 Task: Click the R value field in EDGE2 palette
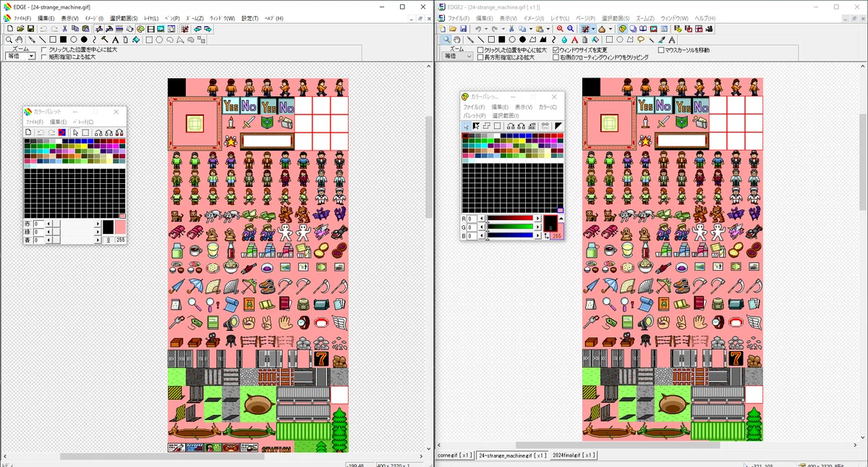coord(472,219)
